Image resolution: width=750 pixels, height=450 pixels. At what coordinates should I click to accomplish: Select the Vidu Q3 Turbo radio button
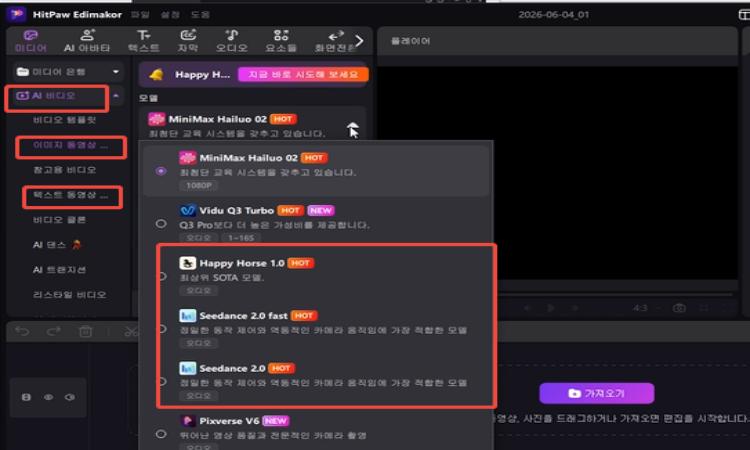[161, 223]
